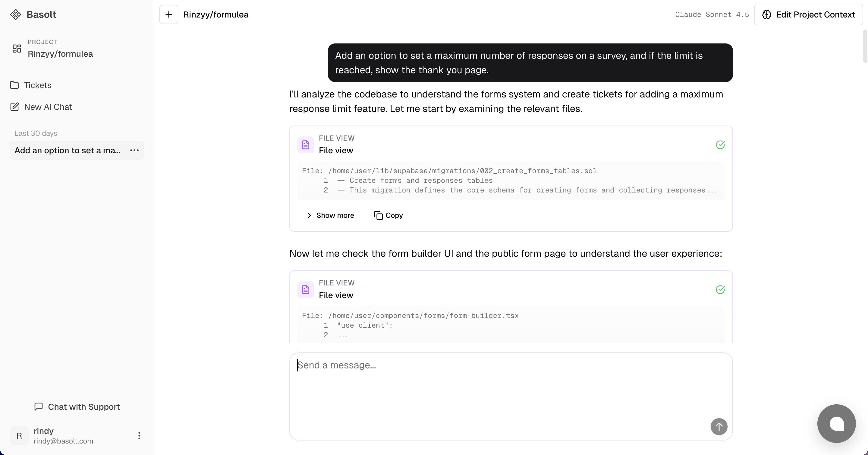The width and height of the screenshot is (868, 455).
Task: Click the grid icon beside Rinzyy/formulea project
Action: pos(17,49)
